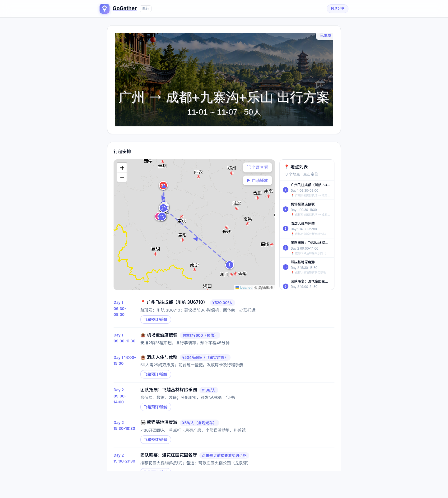Click the 聚行 tag beside GoGather
This screenshot has height=498, width=448.
tap(146, 8)
